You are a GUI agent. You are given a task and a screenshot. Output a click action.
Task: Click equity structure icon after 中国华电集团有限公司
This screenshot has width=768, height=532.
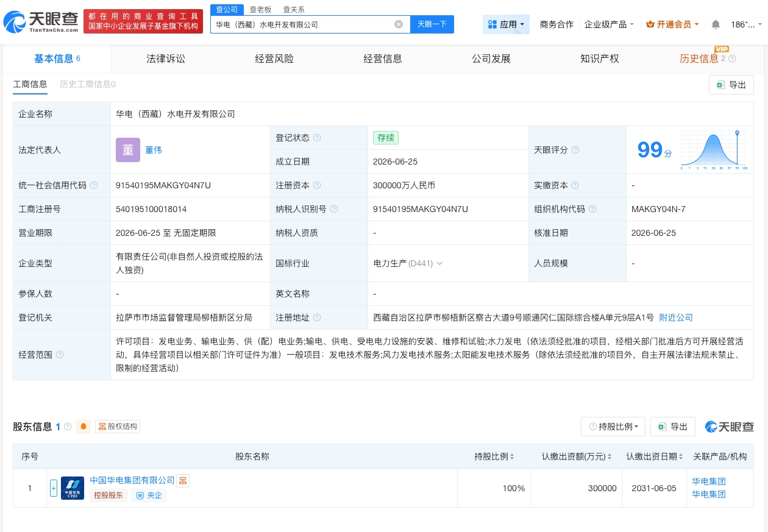tap(183, 481)
